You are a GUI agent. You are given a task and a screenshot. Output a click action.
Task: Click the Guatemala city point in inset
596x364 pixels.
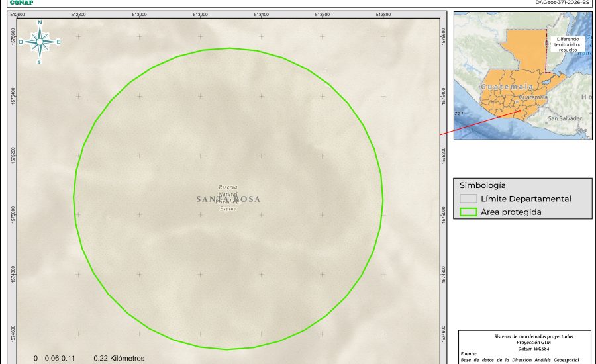pyautogui.click(x=518, y=98)
